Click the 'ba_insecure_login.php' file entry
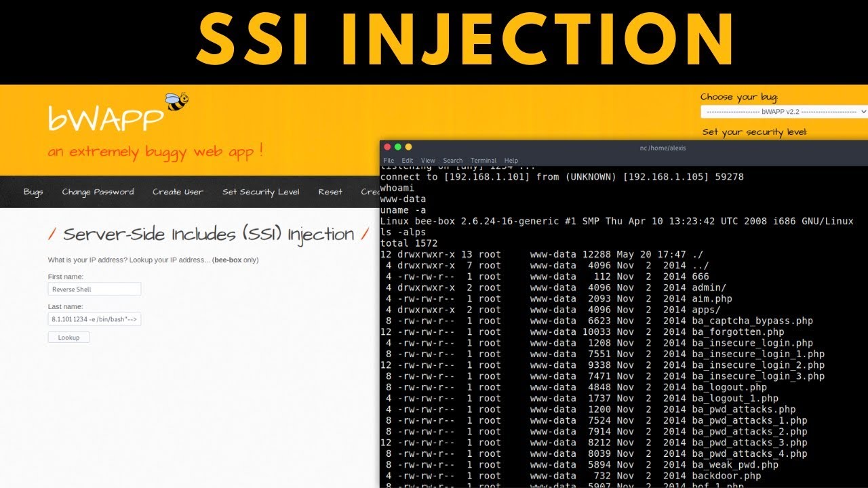Viewport: 868px width, 488px height. pos(753,343)
